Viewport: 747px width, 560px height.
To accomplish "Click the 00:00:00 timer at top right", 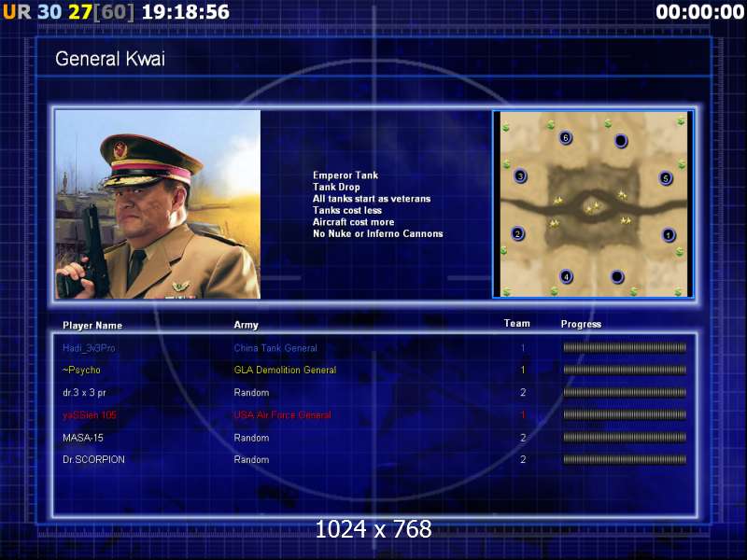I will pyautogui.click(x=699, y=12).
